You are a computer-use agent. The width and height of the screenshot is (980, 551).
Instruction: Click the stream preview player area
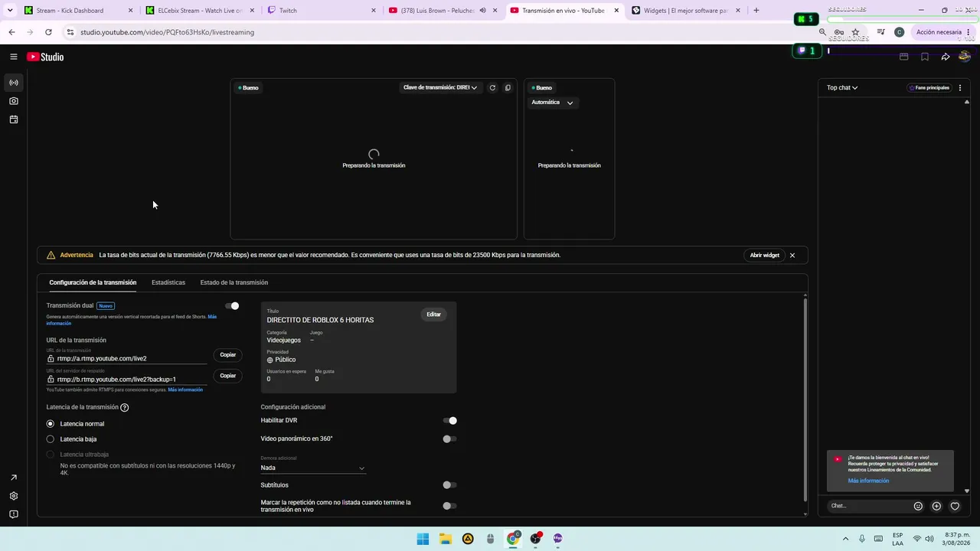(374, 159)
